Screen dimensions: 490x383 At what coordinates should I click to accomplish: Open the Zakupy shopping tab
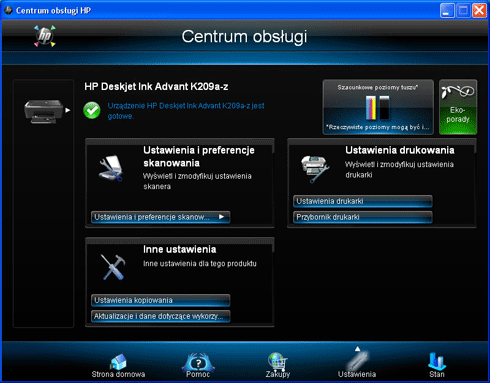[278, 366]
